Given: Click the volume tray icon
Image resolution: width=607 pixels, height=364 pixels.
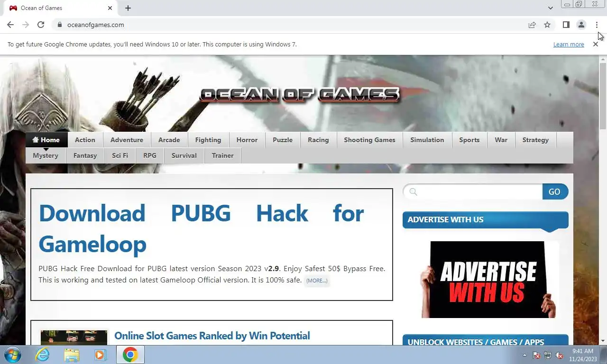Looking at the screenshot, I should [559, 355].
